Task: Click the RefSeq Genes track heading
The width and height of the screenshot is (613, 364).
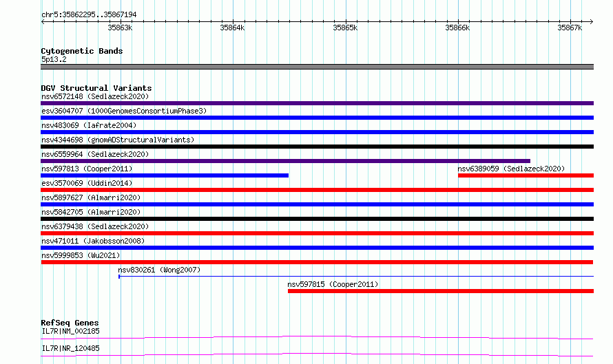Action: 70,323
